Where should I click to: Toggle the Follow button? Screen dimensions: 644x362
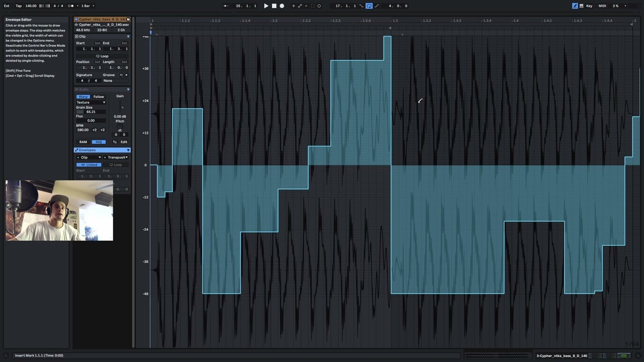click(x=99, y=97)
